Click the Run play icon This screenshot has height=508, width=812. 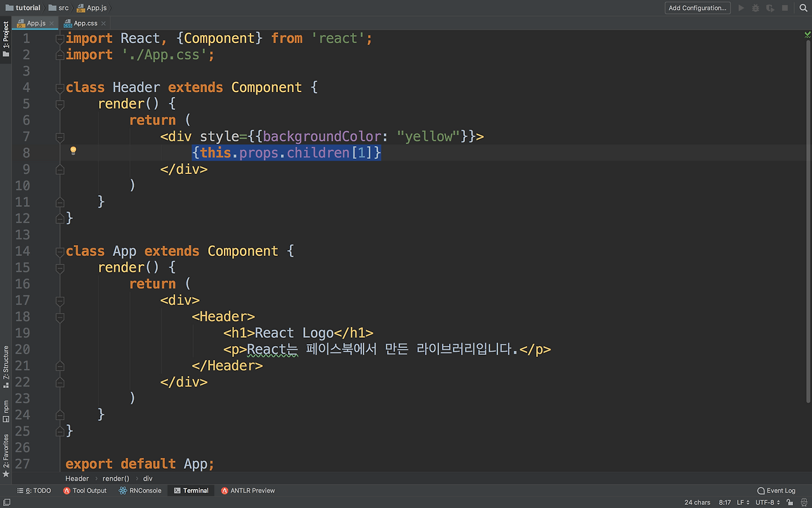(741, 8)
